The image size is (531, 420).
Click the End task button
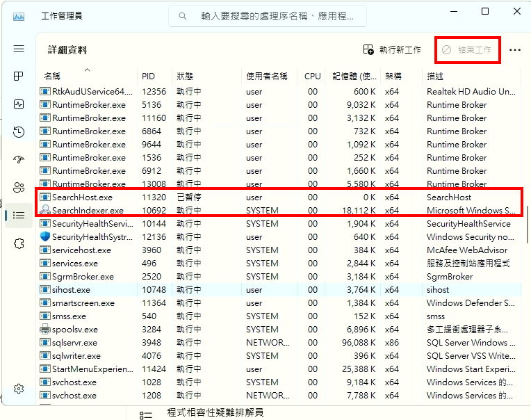click(x=467, y=50)
